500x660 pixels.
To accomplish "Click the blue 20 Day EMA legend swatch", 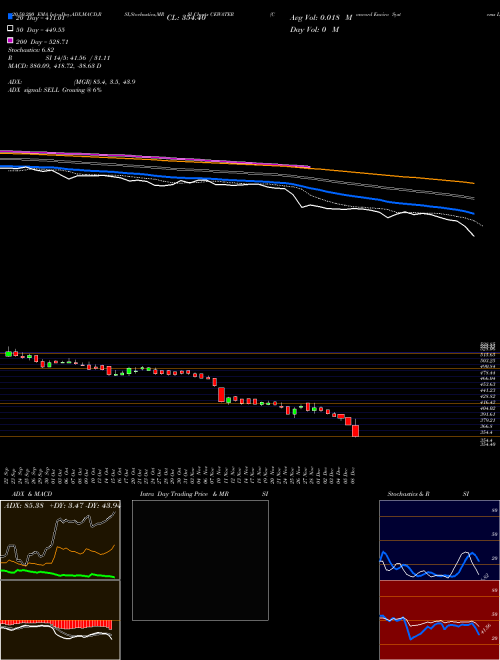I will tap(10, 16).
